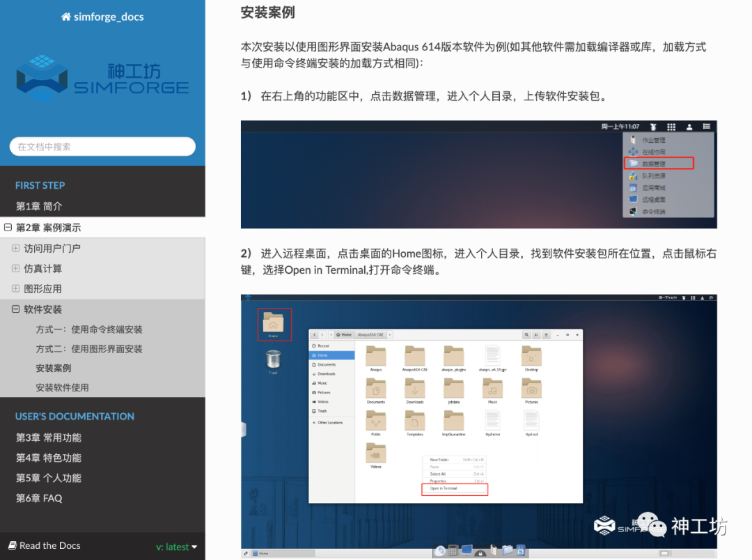Select 远程桌面 (Remote Desktop) menu icon
This screenshot has height=560, width=752.
pyautogui.click(x=655, y=199)
